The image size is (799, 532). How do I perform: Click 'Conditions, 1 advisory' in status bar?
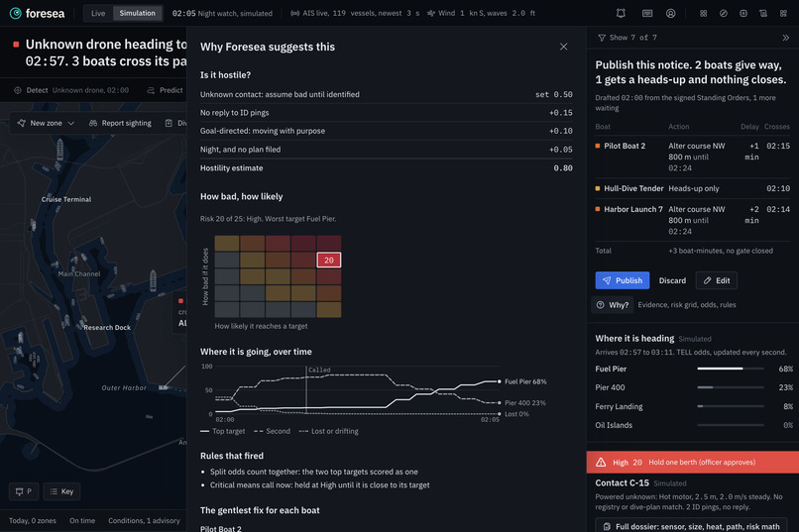click(144, 521)
